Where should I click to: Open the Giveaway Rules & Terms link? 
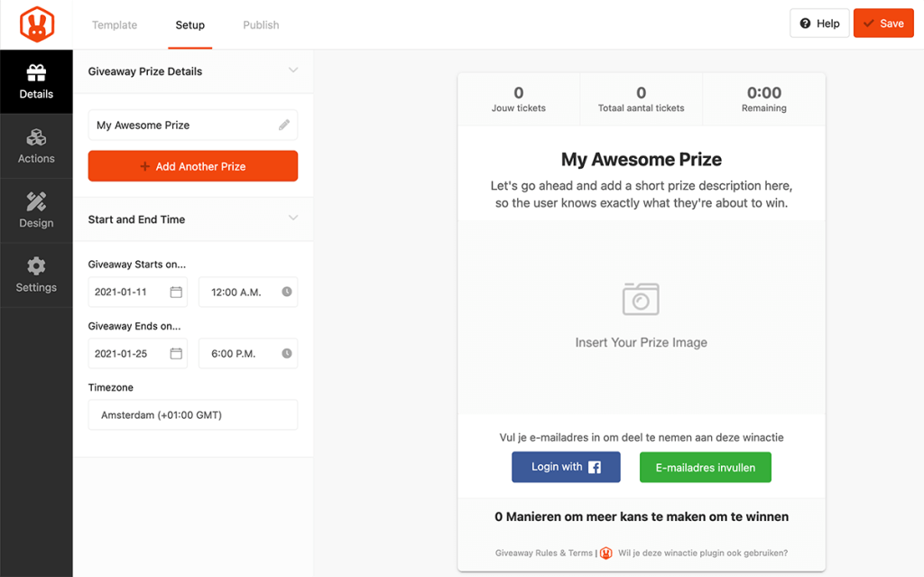543,554
